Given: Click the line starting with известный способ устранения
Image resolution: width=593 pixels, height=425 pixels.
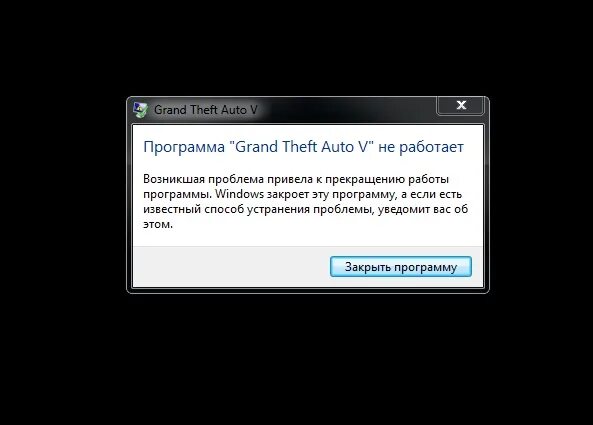Looking at the screenshot, I should click(306, 209).
